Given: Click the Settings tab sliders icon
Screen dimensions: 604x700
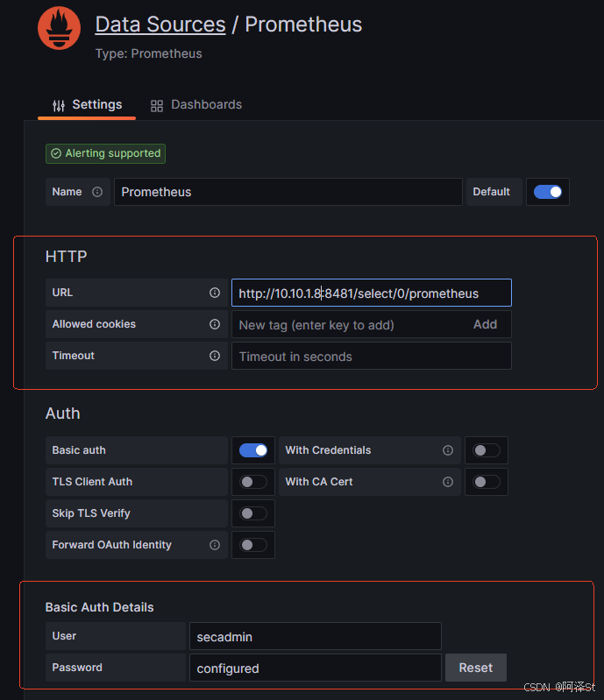Looking at the screenshot, I should (59, 106).
